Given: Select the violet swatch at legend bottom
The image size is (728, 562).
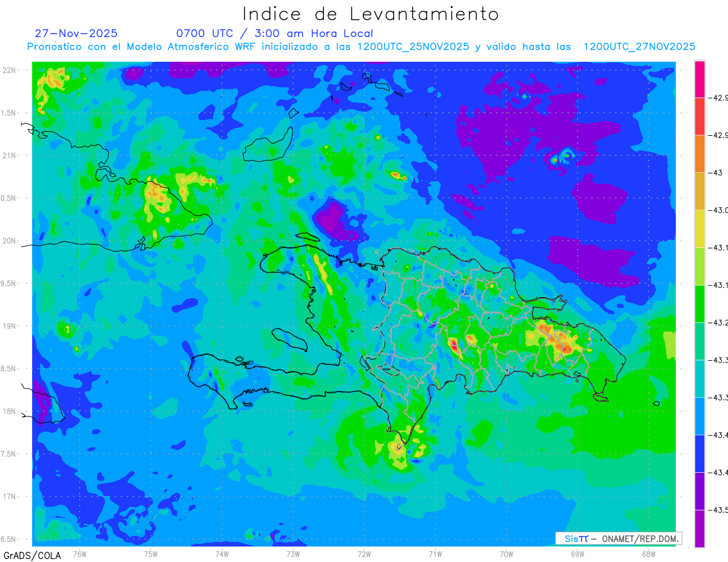Looking at the screenshot, I should [699, 529].
